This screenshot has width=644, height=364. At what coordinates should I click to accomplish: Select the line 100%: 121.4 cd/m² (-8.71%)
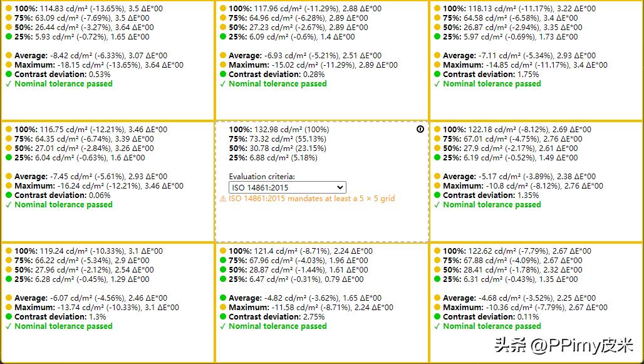click(301, 251)
